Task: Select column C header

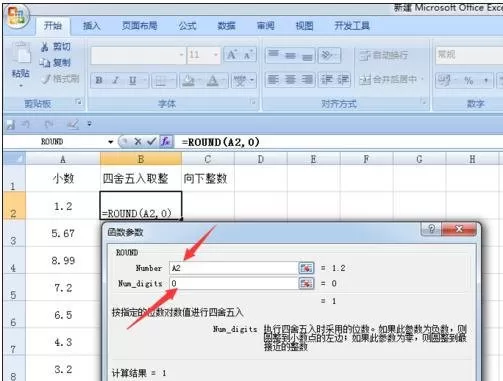Action: (208, 159)
